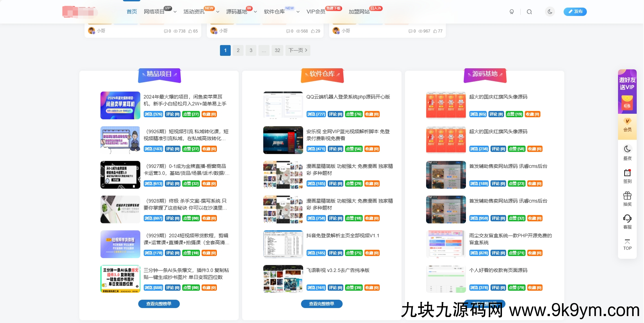
Task: Expand the 软件仓库 navigation dropdown
Action: [281, 12]
